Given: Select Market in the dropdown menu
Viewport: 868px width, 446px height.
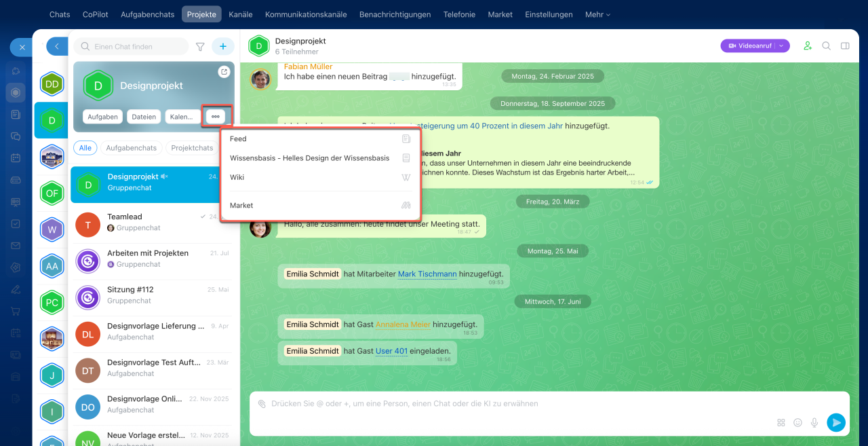Looking at the screenshot, I should click(x=320, y=205).
